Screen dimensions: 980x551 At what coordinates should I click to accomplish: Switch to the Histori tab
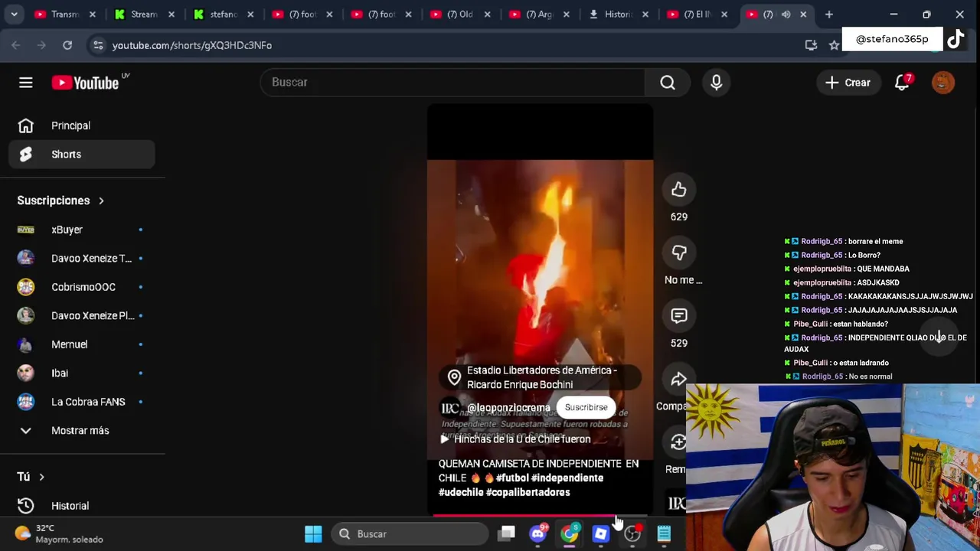coord(617,15)
